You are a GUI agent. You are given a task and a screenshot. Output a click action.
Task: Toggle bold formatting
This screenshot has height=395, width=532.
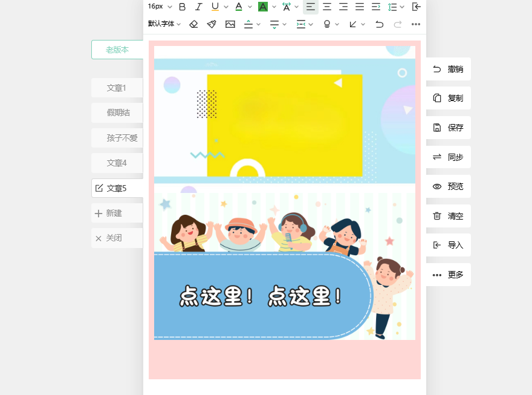coord(182,7)
